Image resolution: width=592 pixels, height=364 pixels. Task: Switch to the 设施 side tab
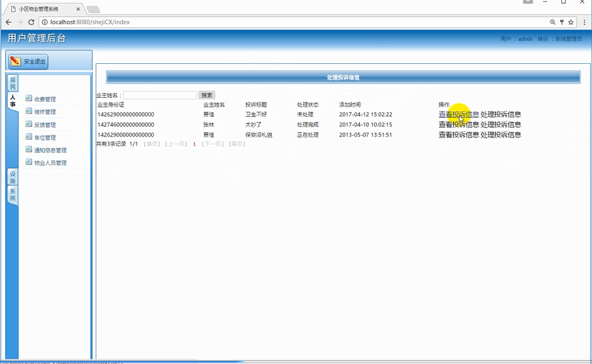pyautogui.click(x=13, y=177)
